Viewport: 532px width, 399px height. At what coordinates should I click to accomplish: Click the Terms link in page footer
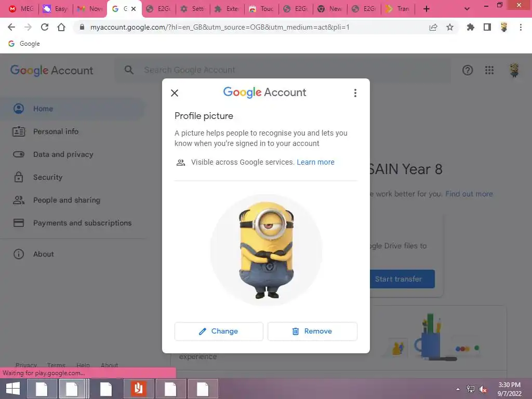pyautogui.click(x=56, y=365)
